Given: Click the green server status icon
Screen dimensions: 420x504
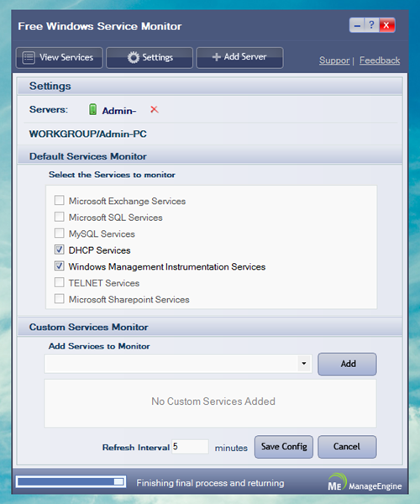Looking at the screenshot, I should [x=92, y=109].
